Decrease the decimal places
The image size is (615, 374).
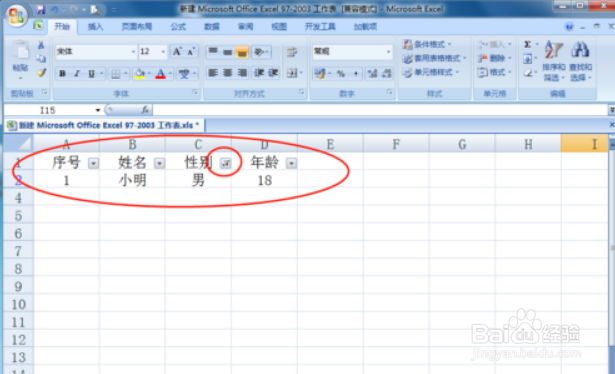(386, 73)
